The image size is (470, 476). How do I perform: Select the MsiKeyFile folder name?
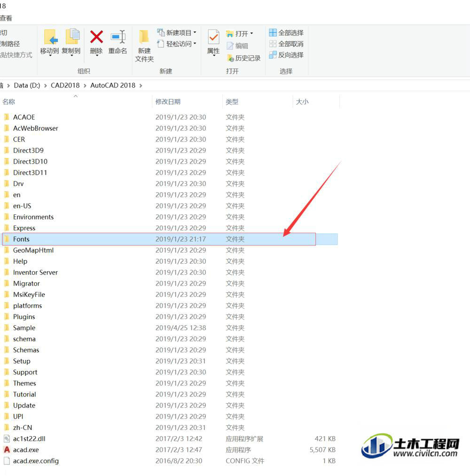coord(29,295)
